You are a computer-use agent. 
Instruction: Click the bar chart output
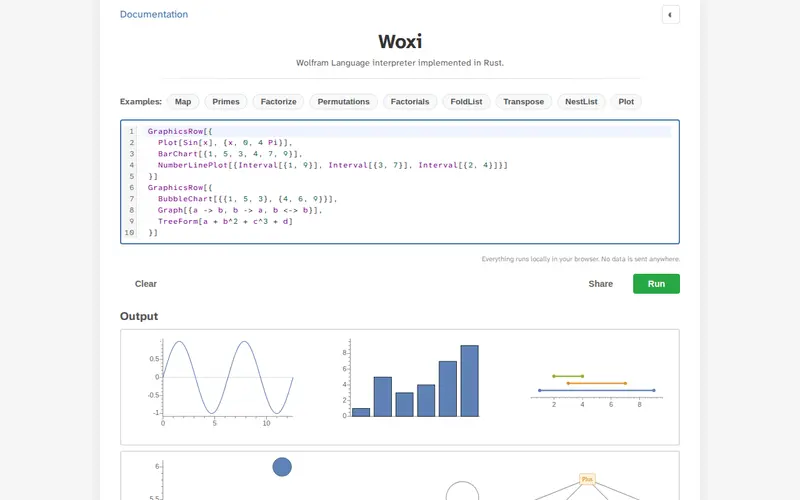point(411,380)
